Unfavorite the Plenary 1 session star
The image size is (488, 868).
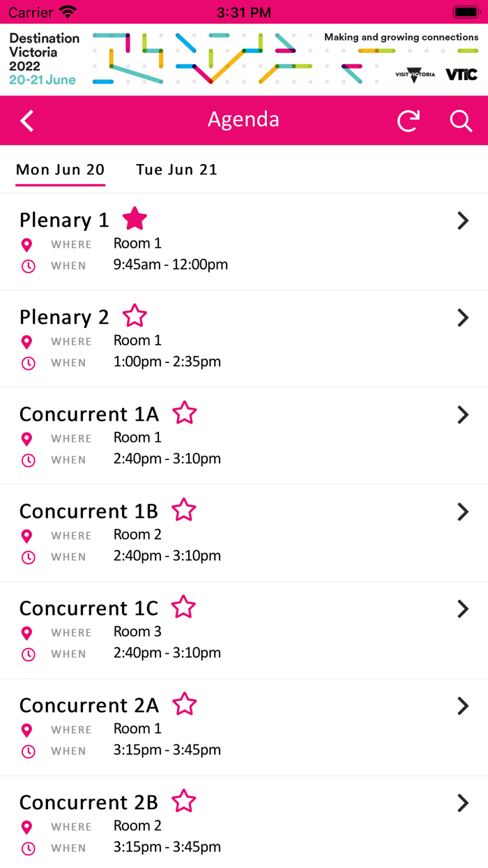tap(135, 219)
